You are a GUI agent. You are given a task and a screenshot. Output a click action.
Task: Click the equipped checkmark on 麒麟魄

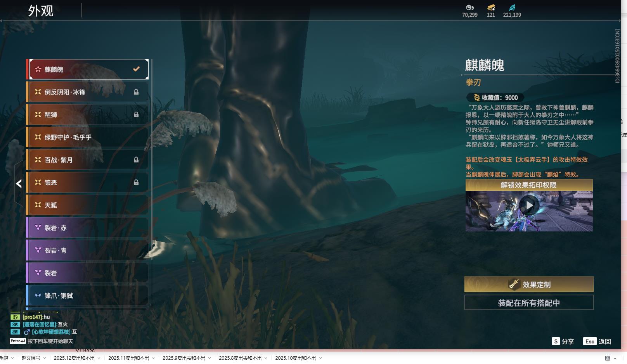click(x=136, y=69)
